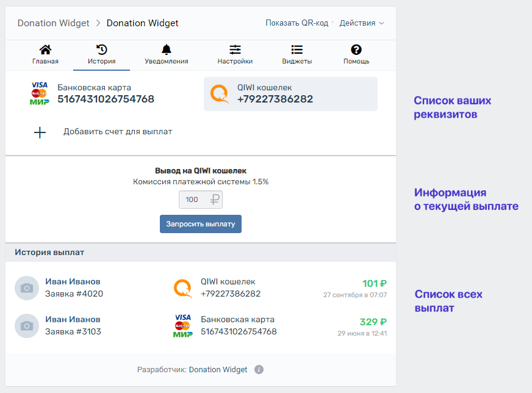This screenshot has width=532, height=393.
Task: Click the Виджеты list icon
Action: (x=297, y=49)
